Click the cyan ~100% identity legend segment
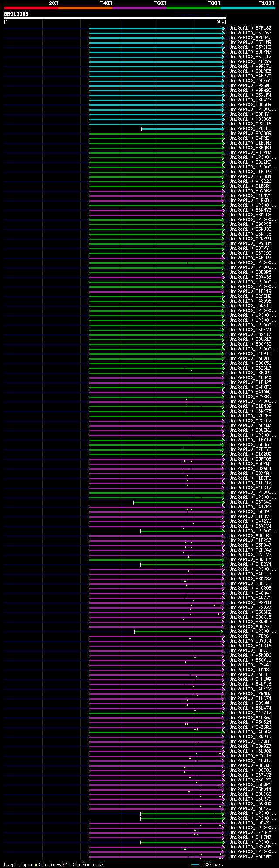Screen dimensions: 279x868 pyautogui.click(x=248, y=8)
